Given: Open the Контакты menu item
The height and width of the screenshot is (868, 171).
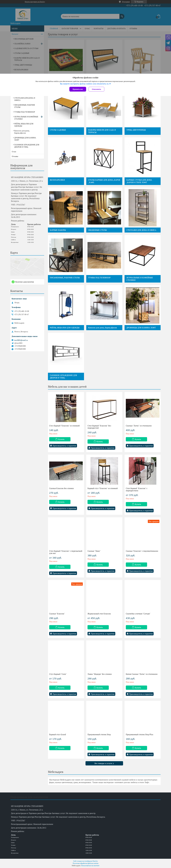Looking at the screenshot, I should pyautogui.click(x=99, y=29).
